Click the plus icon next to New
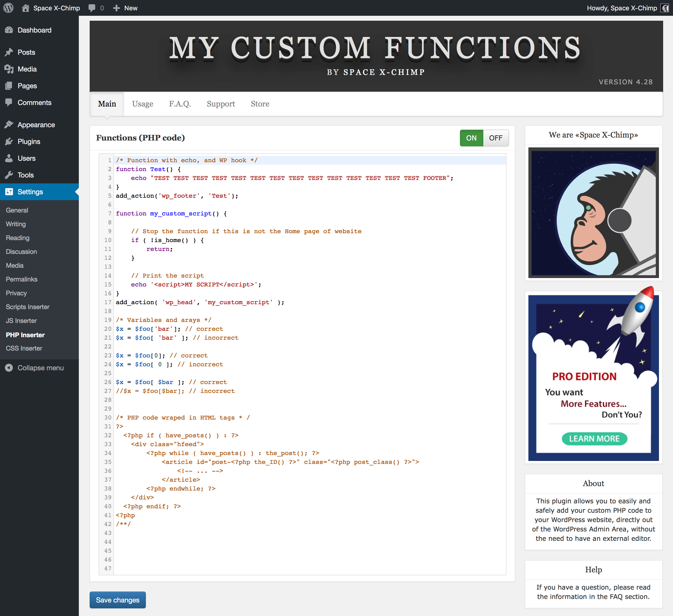The height and width of the screenshot is (616, 673). pyautogui.click(x=116, y=8)
